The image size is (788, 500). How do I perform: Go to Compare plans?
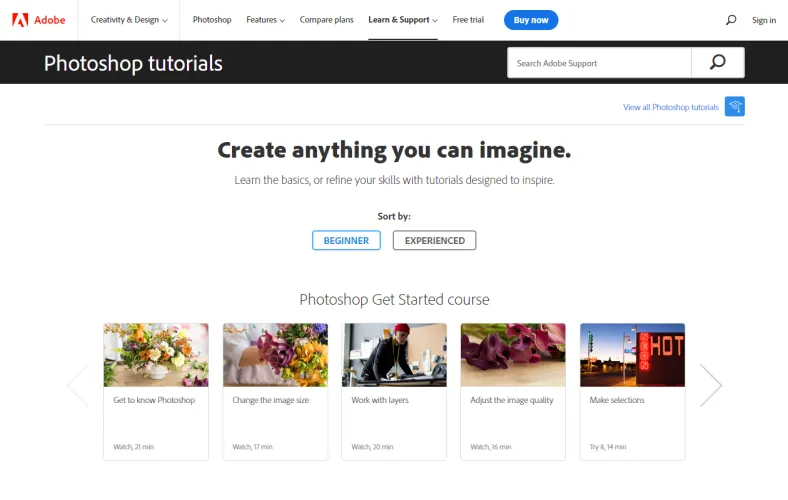click(x=326, y=20)
